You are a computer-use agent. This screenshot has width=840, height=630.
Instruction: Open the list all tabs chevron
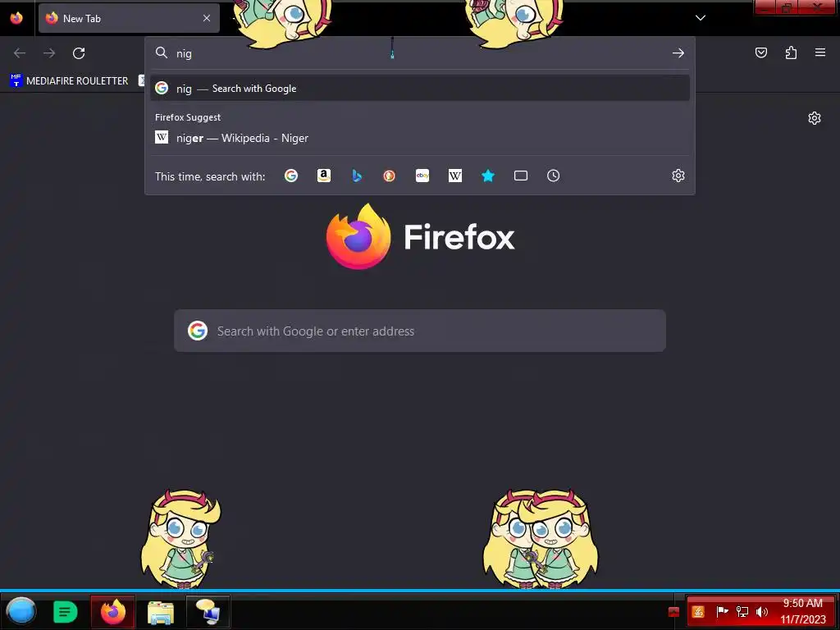pyautogui.click(x=701, y=18)
